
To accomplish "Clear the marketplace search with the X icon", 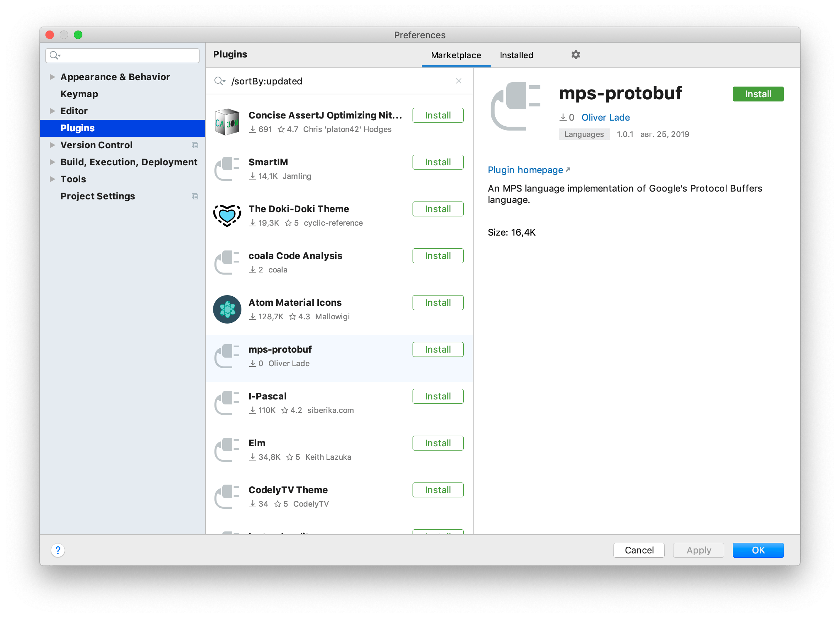I will pyautogui.click(x=459, y=81).
